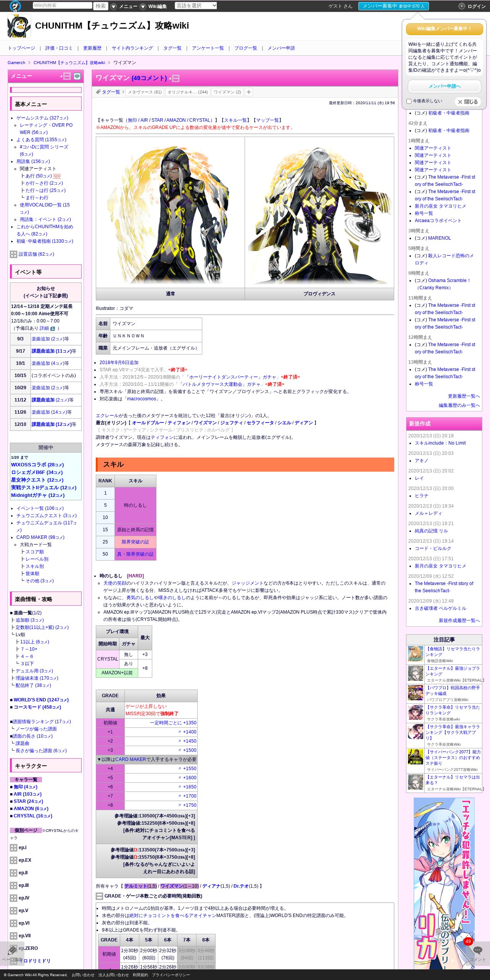Open the スキル一覧 link
490x980 pixels.
[235, 120]
